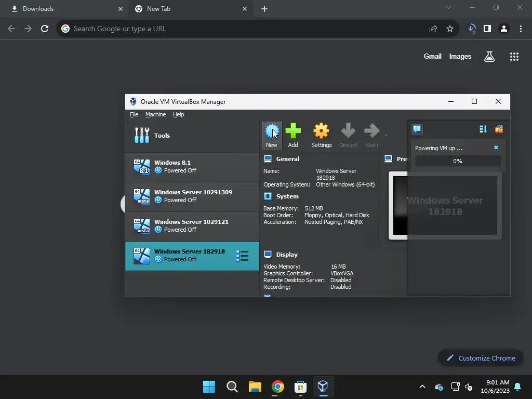Open Microsoft Store from taskbar

[x=301, y=387]
